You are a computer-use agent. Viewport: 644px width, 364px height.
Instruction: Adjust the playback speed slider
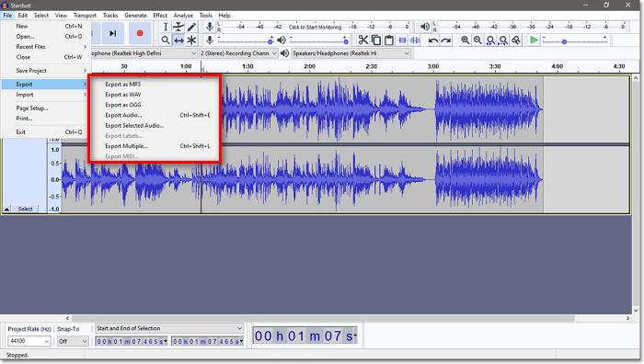point(575,41)
